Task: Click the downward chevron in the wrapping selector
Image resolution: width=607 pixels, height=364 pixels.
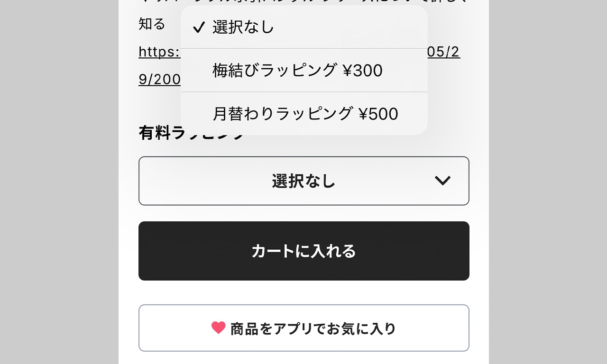Action: click(442, 181)
